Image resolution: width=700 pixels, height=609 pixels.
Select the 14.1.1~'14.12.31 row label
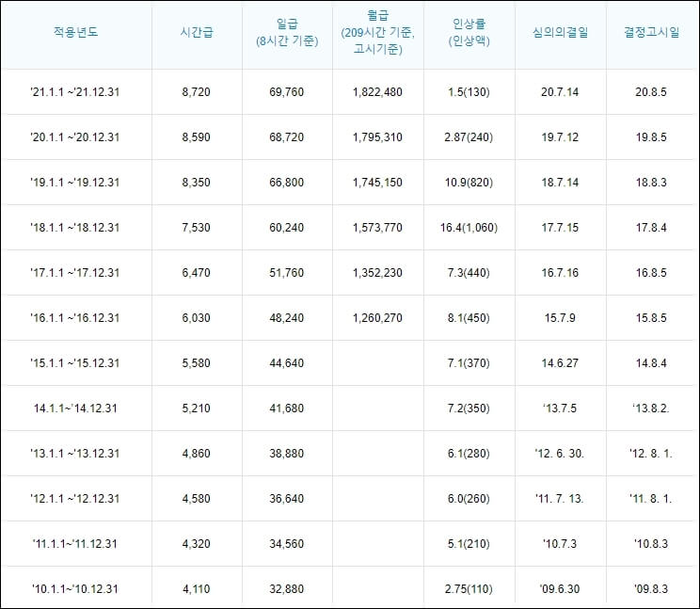[75, 409]
